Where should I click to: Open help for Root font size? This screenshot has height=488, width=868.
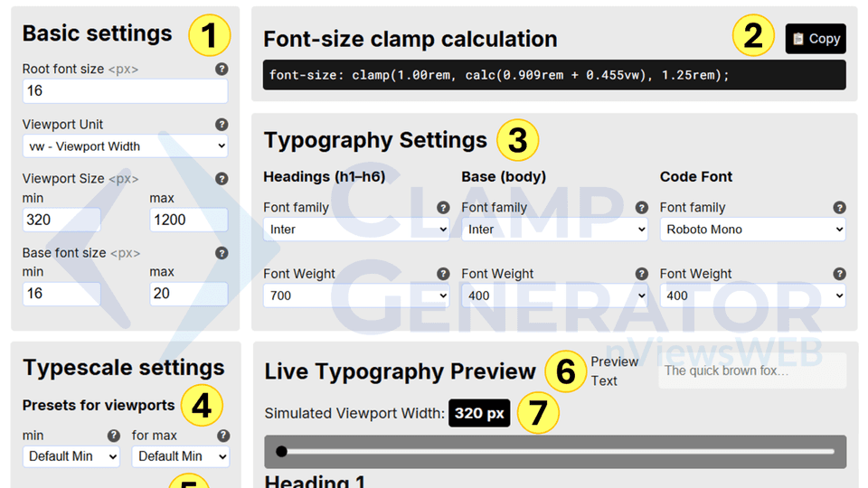(222, 70)
